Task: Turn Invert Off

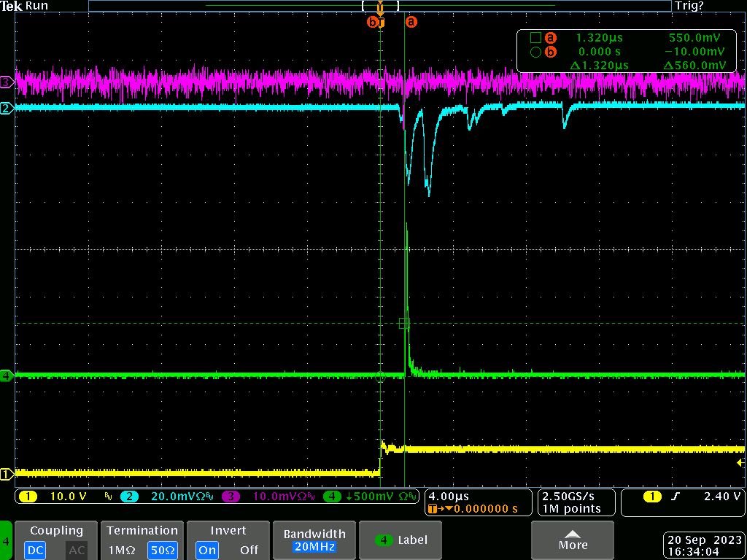Action: pos(249,550)
